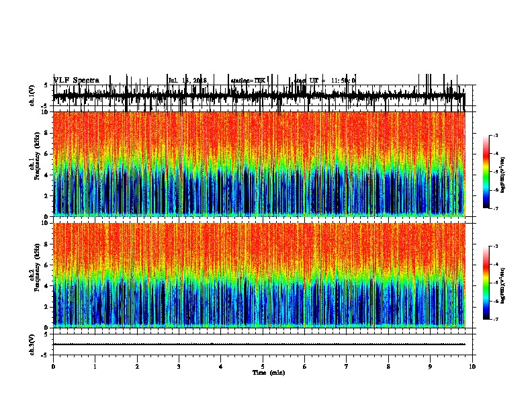Click the ch.1 spectrogram panel
This screenshot has height=411, width=532.
(259, 164)
